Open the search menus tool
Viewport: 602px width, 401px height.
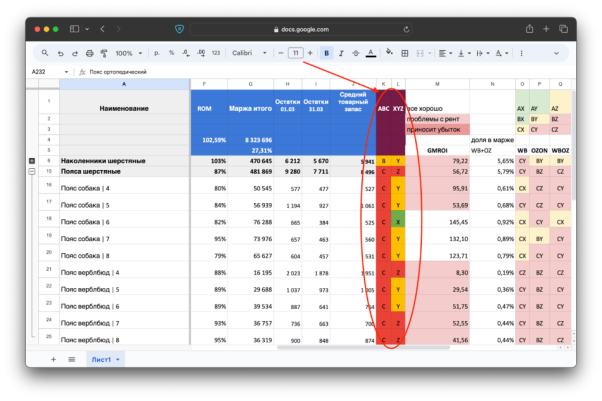(x=45, y=53)
